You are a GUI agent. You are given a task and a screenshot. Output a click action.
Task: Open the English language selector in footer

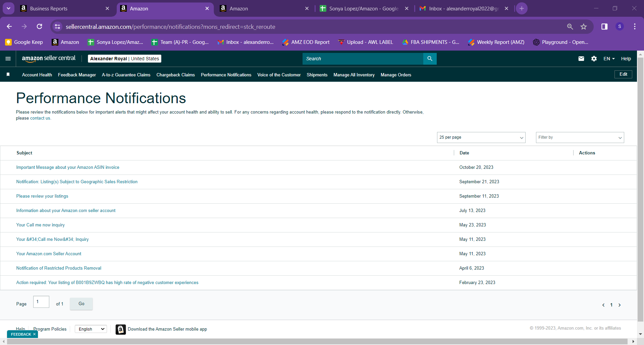91,329
